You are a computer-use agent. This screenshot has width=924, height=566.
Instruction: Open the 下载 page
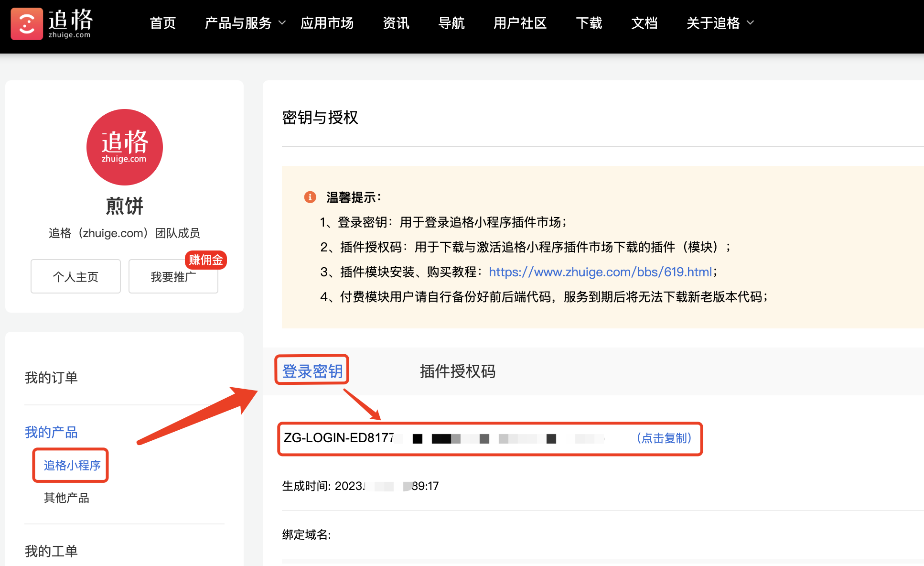tap(589, 23)
